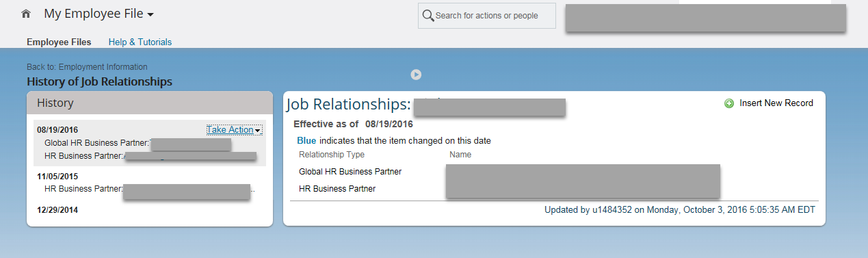Image resolution: width=868 pixels, height=258 pixels.
Task: Click the circular play arrow icon
Action: [416, 74]
